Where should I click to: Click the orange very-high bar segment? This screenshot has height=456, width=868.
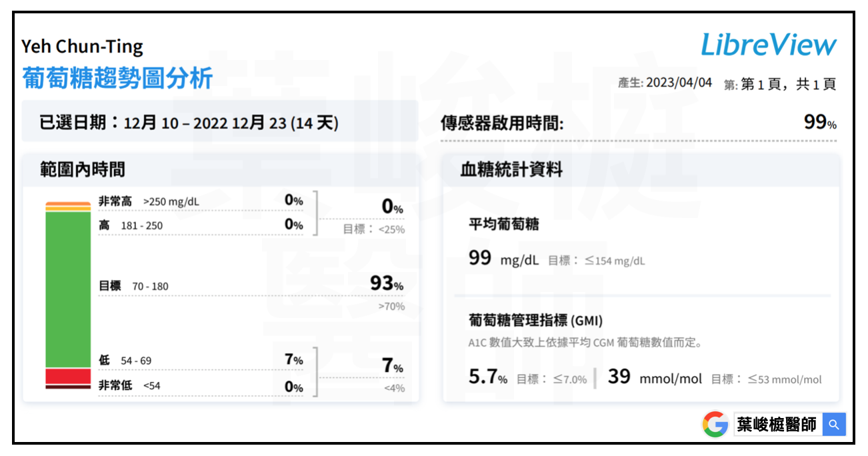pos(67,203)
